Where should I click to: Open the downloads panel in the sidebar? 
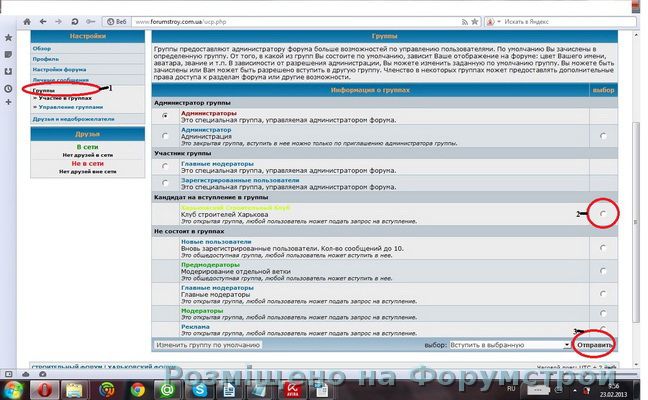(x=8, y=70)
